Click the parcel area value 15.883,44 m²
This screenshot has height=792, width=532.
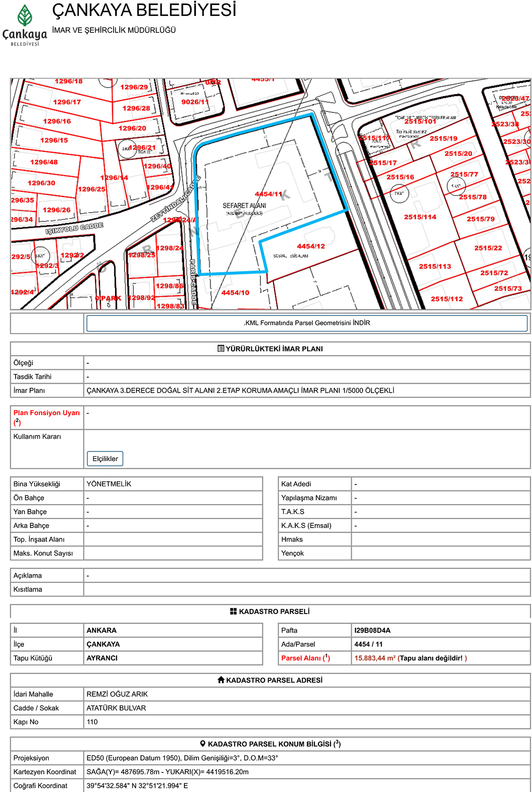coord(375,658)
